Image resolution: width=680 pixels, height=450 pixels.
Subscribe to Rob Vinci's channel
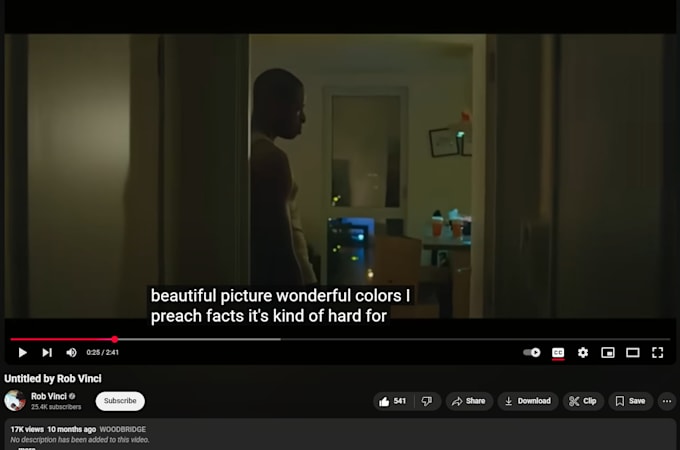(120, 401)
